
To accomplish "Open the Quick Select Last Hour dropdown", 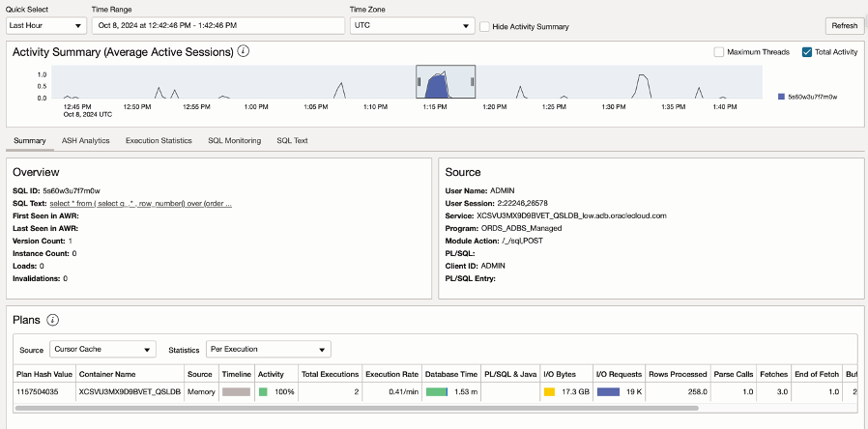I will click(x=45, y=26).
